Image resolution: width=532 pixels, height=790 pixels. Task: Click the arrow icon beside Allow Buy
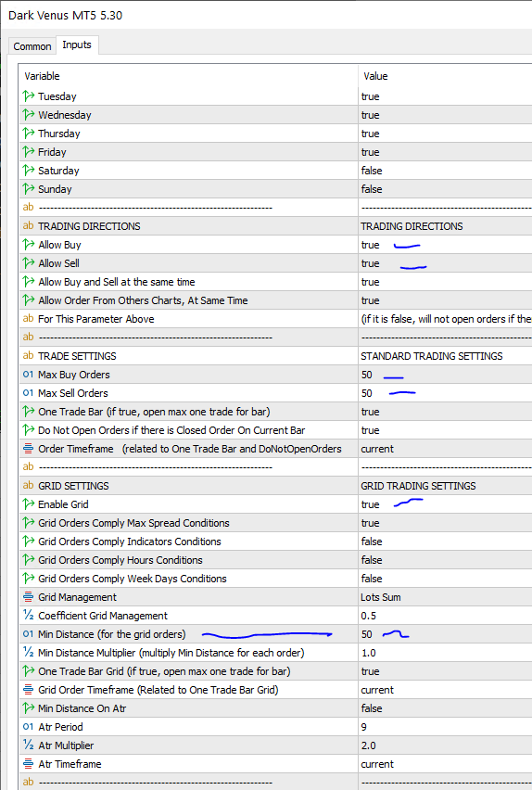[x=28, y=245]
